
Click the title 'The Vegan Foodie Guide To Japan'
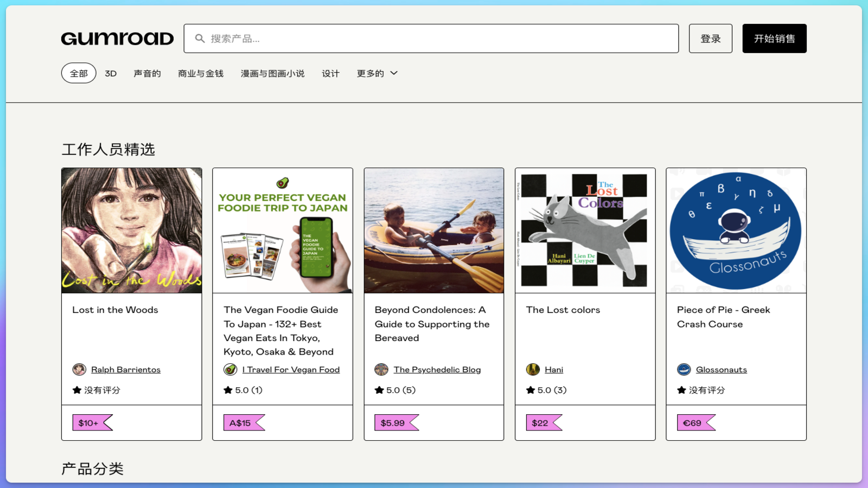(281, 331)
